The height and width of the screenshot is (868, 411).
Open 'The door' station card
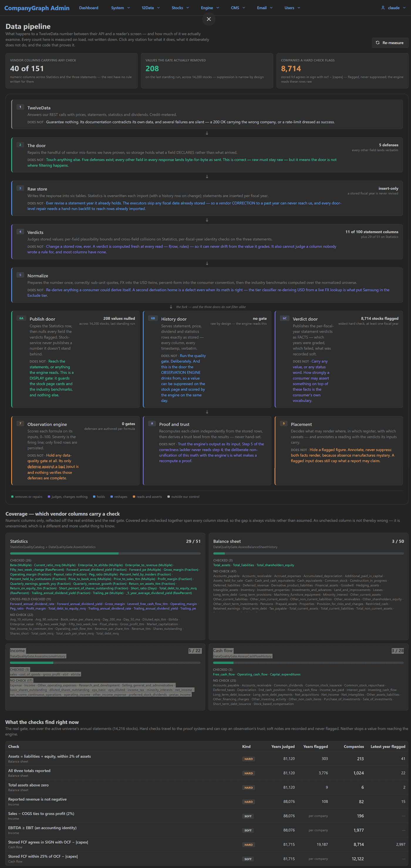click(207, 155)
